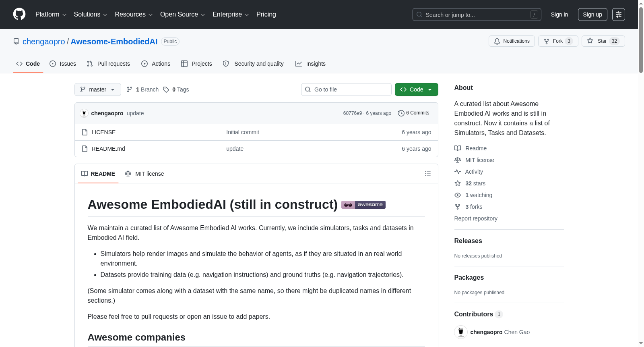Click chengaopro's avatar in Contributors
The height and width of the screenshot is (347, 644).
460,332
